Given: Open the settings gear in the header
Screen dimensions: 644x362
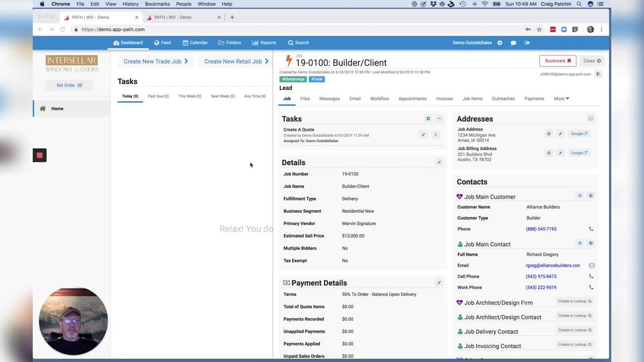Looking at the screenshot, I should click(500, 43).
